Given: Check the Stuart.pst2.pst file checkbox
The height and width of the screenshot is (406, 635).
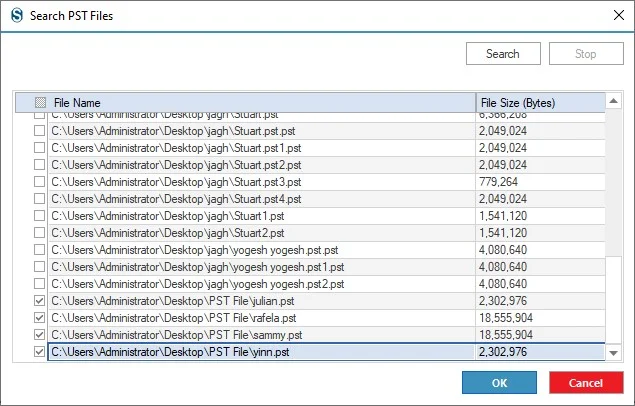Looking at the screenshot, I should click(x=39, y=165).
